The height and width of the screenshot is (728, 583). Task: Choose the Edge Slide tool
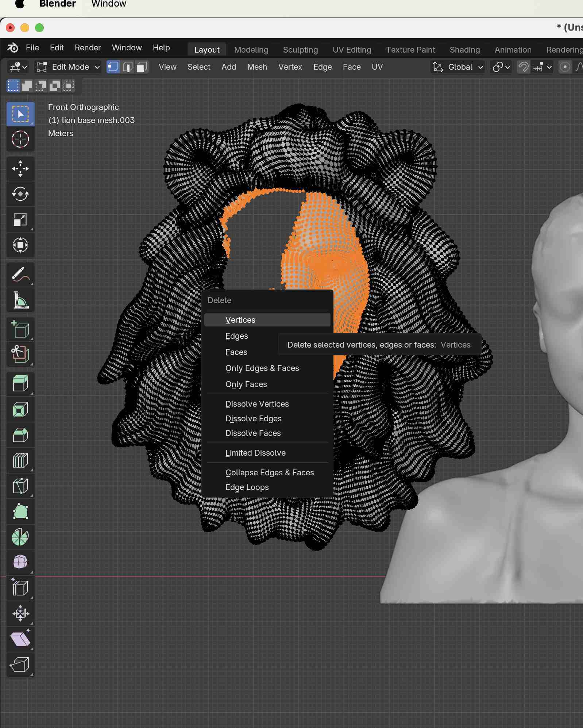(x=20, y=588)
